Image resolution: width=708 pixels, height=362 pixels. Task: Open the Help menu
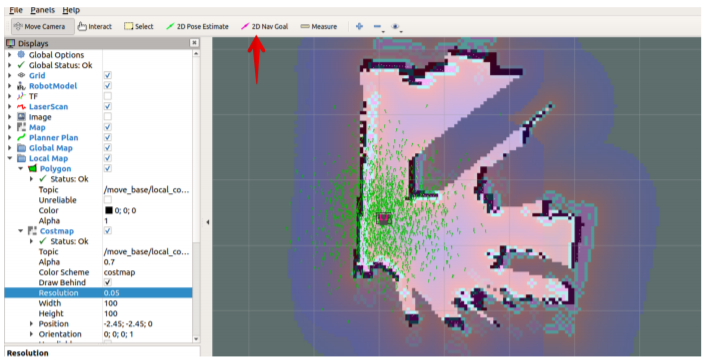click(x=71, y=10)
